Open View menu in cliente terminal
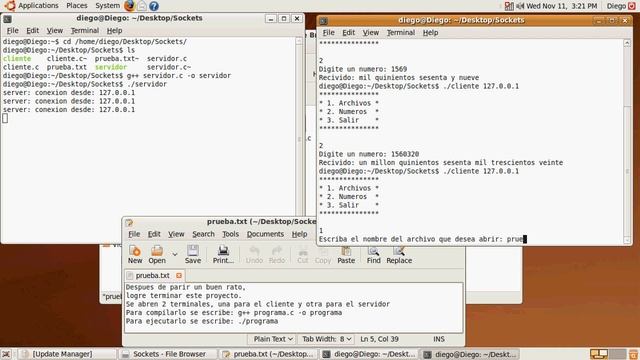The image size is (640, 360). (x=371, y=33)
